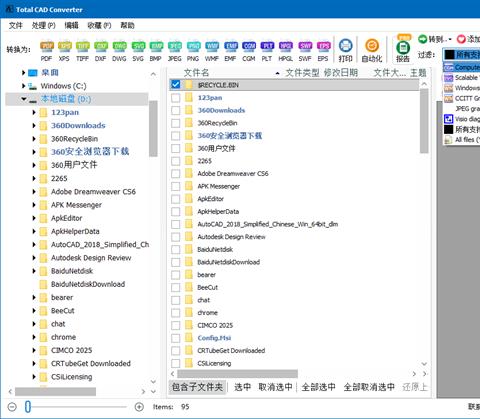The image size is (480, 419).
Task: Click zoom out minus icon
Action: pos(12,407)
